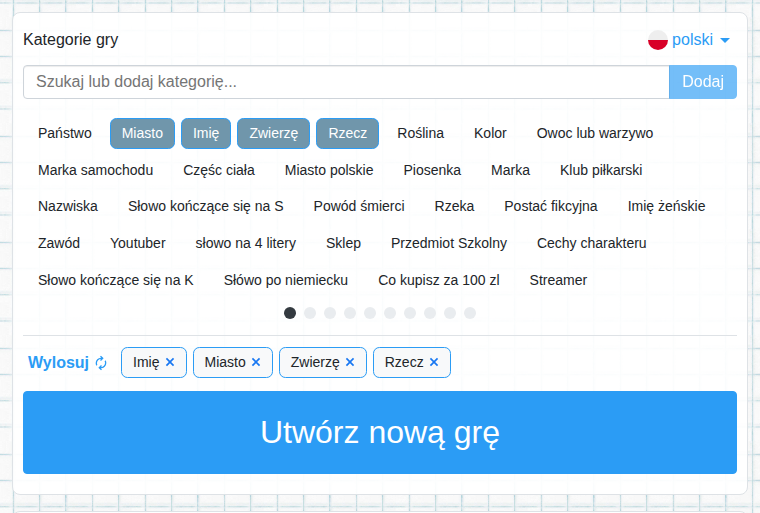
Task: Click the Dodaj button
Action: pyautogui.click(x=703, y=82)
